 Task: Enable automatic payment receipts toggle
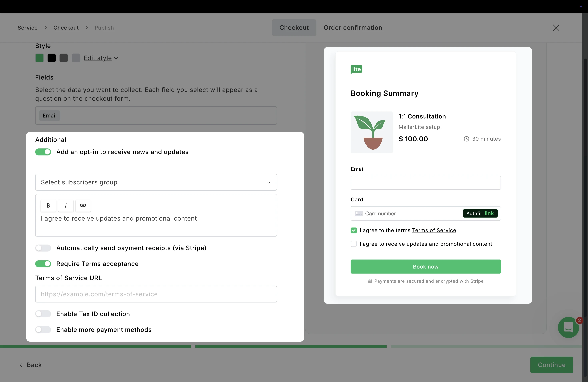coord(43,248)
